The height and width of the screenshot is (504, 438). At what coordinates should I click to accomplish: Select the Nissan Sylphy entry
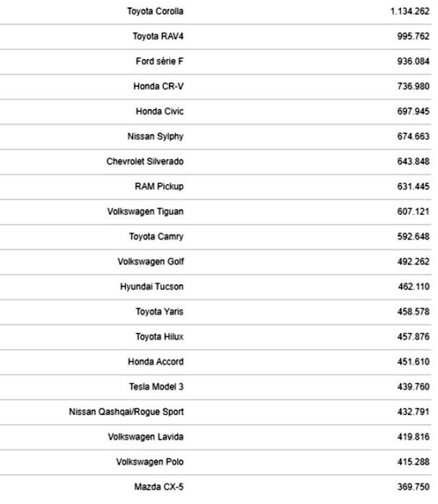(x=155, y=136)
